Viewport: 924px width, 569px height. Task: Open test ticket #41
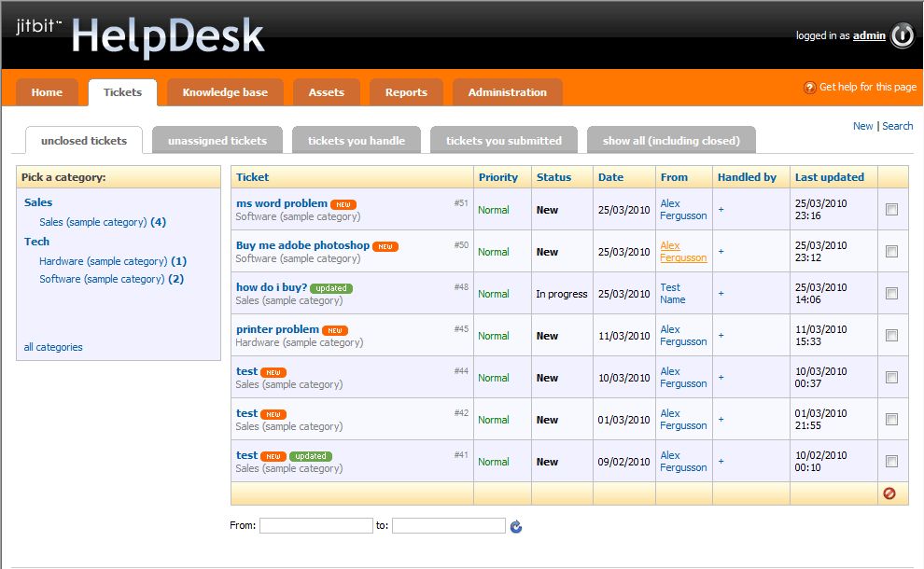tap(247, 455)
